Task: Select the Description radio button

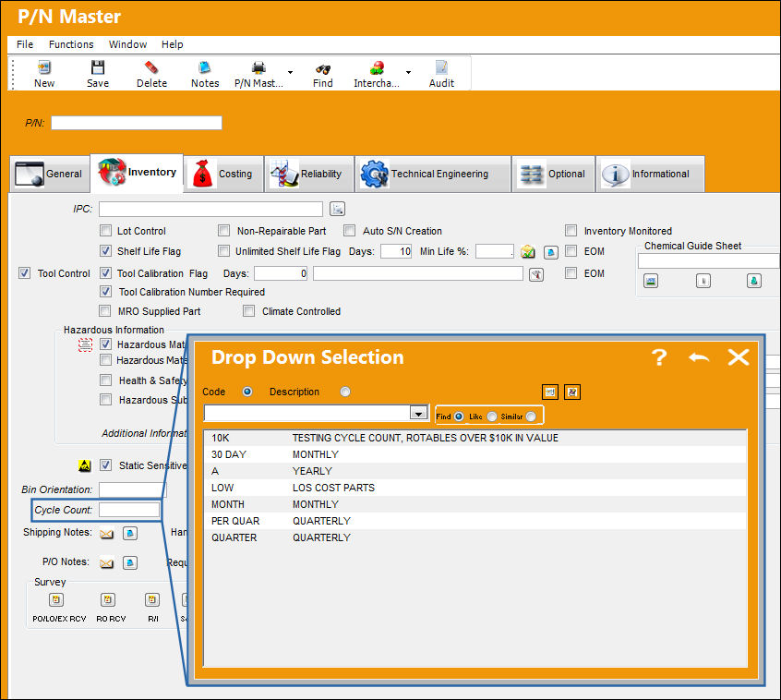Action: click(x=345, y=392)
